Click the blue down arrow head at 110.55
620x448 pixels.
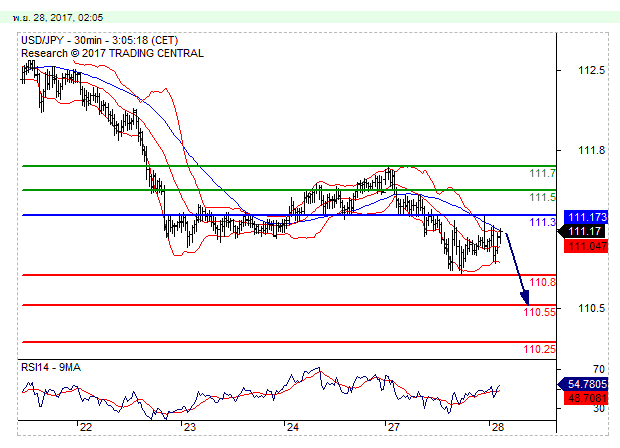(x=525, y=298)
